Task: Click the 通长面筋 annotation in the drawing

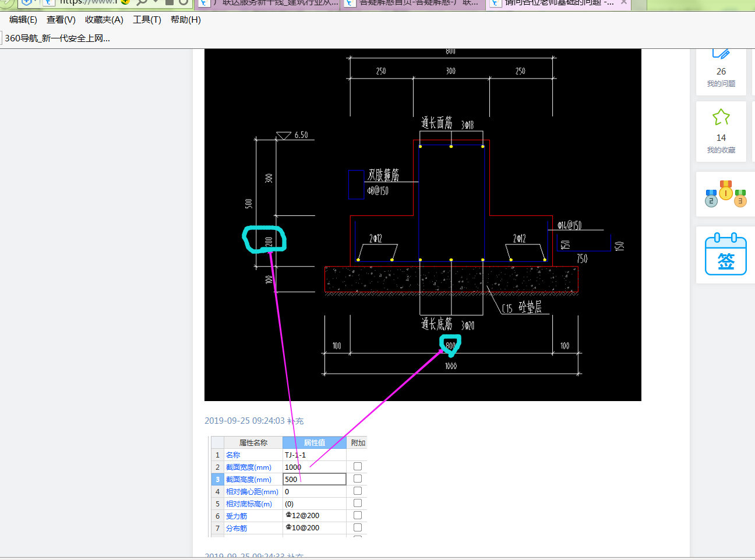Action: pyautogui.click(x=437, y=123)
